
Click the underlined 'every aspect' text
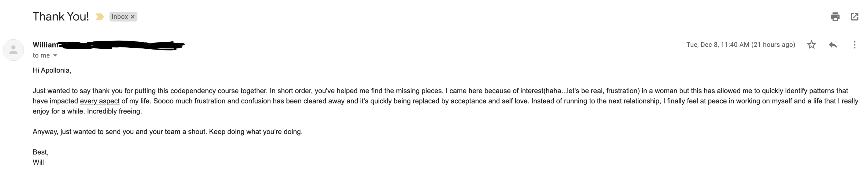(x=100, y=101)
